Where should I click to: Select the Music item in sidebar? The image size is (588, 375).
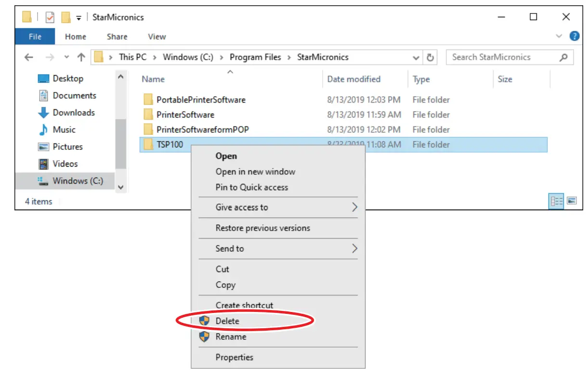(x=67, y=129)
